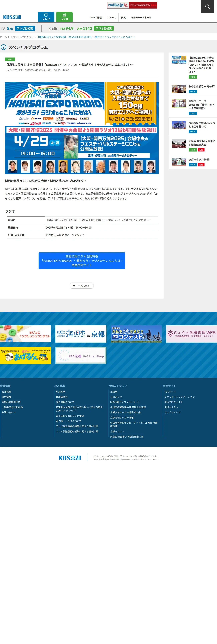Open footer link 著作権・リンクについて
The image size is (217, 644).
tap(69, 421)
